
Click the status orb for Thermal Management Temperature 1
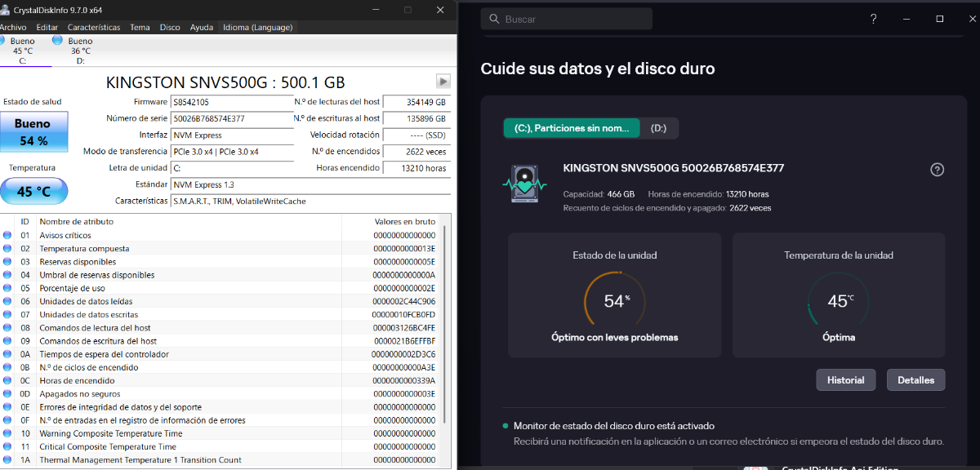pyautogui.click(x=7, y=459)
